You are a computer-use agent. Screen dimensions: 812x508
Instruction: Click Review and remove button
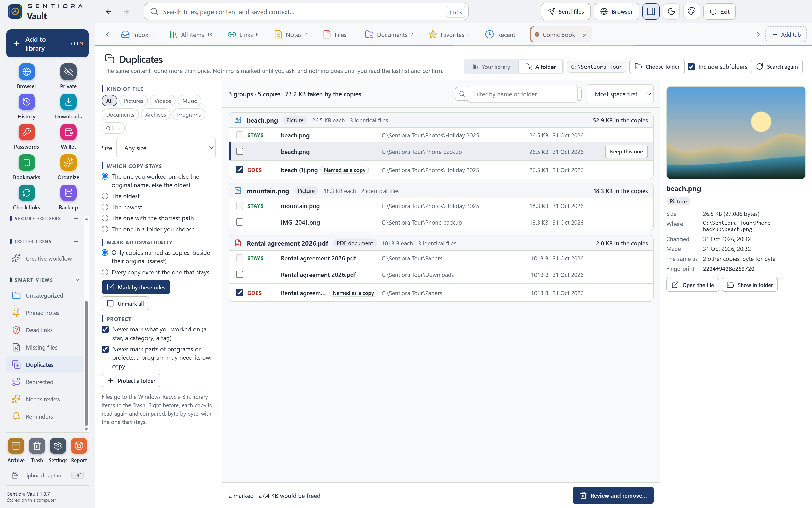(x=613, y=496)
